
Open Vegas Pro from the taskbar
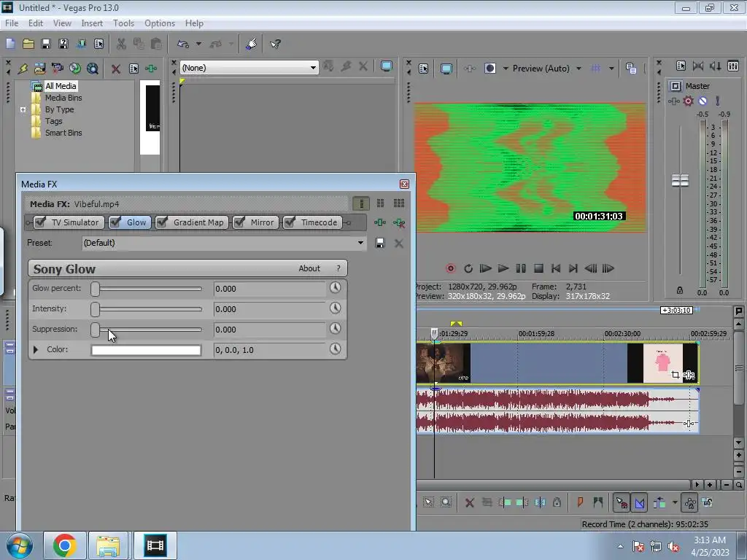tap(155, 545)
